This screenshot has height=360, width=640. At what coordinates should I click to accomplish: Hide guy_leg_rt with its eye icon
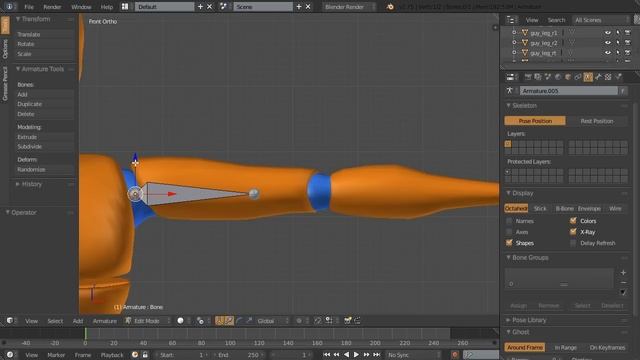[x=608, y=53]
